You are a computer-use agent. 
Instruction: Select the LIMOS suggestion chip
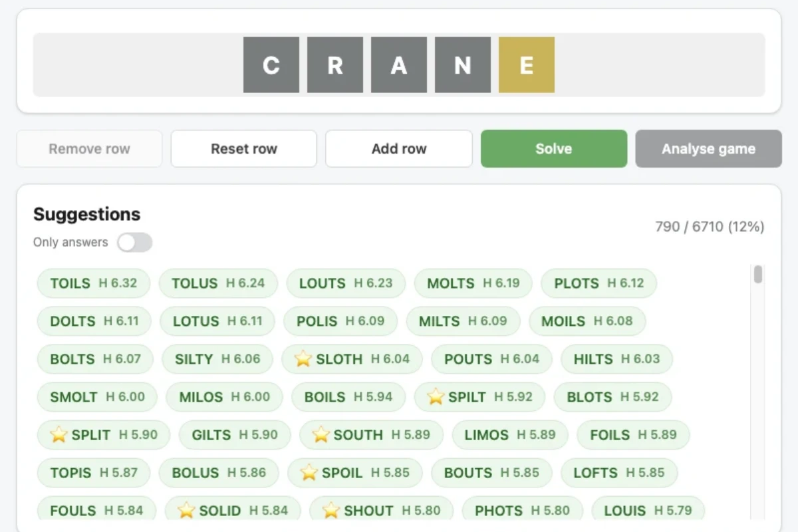coord(510,435)
